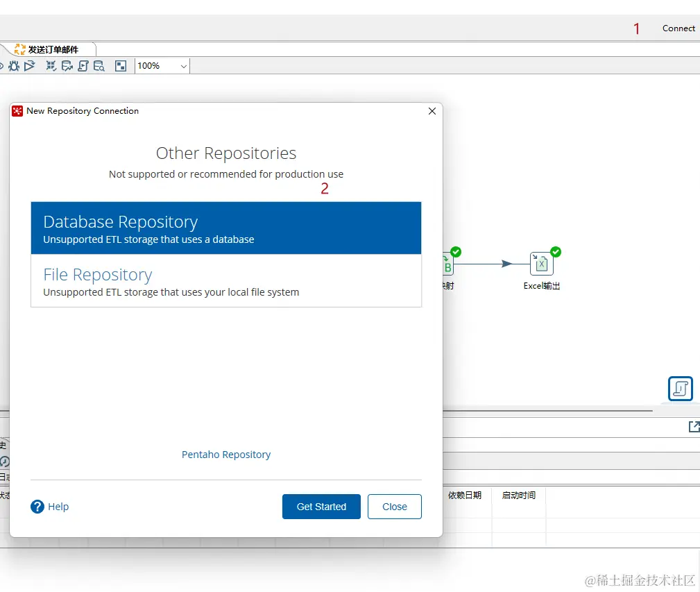Click the Close button in the dialog
The image size is (700, 592).
395,507
